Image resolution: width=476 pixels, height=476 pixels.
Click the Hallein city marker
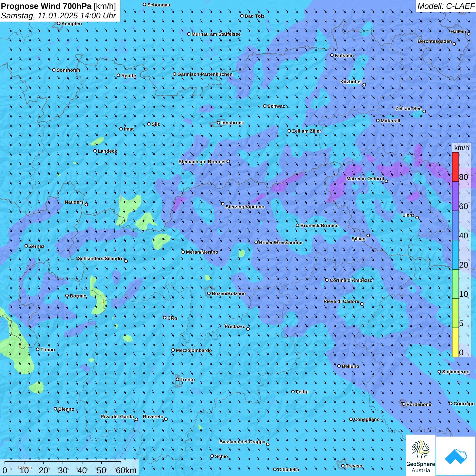coord(469,34)
